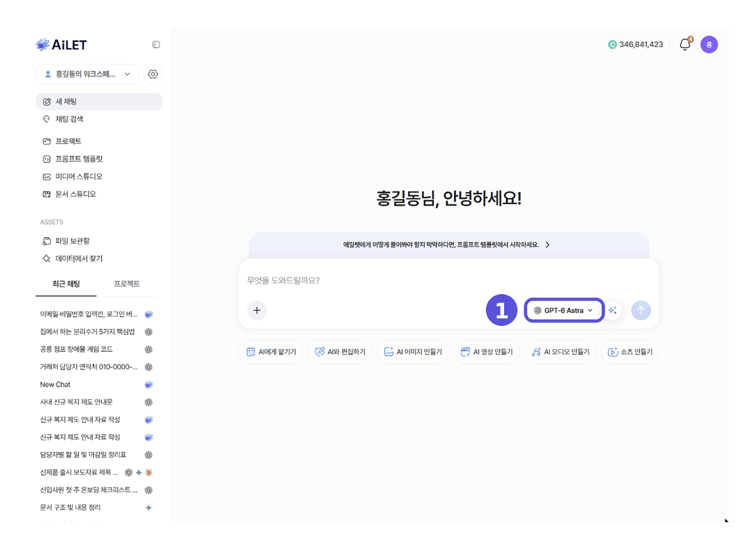Viewport: 756px width, 549px height.
Task: Open the GPT-6 Astra model selector
Action: coord(564,311)
